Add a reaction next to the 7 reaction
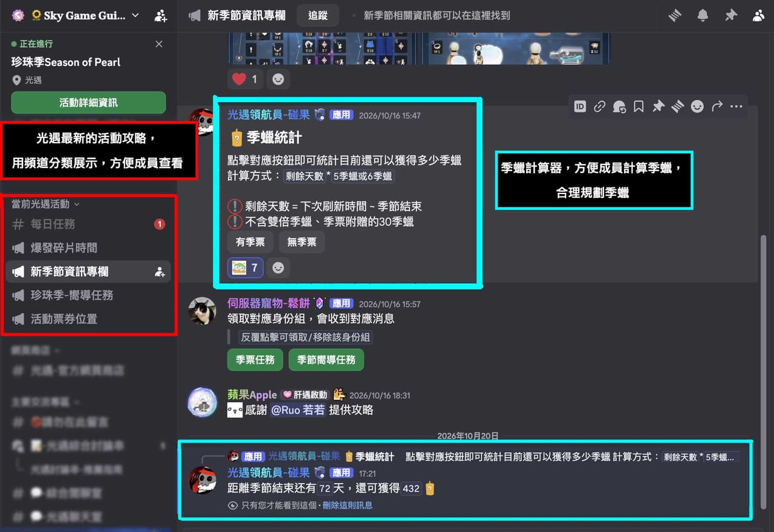This screenshot has width=774, height=532. [x=278, y=268]
